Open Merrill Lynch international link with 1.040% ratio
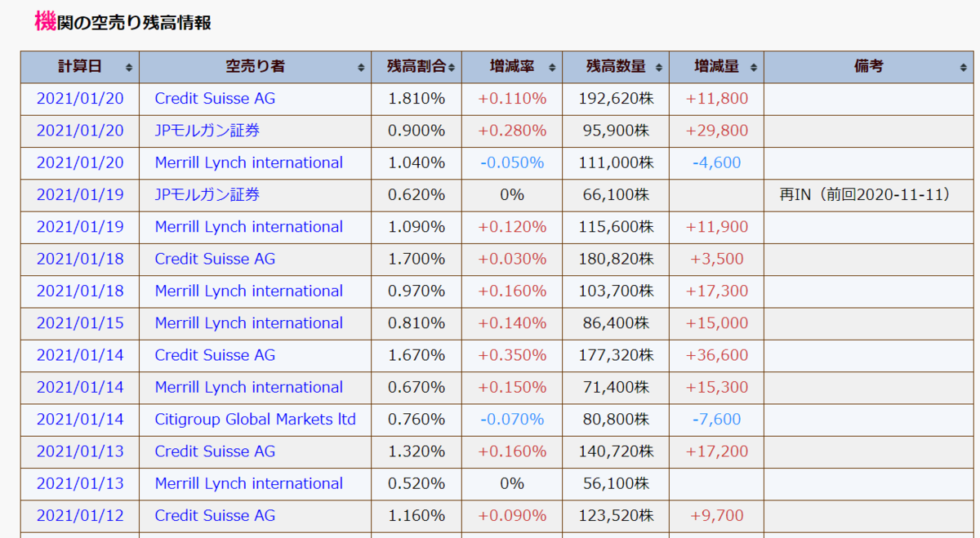980x538 pixels. point(249,162)
